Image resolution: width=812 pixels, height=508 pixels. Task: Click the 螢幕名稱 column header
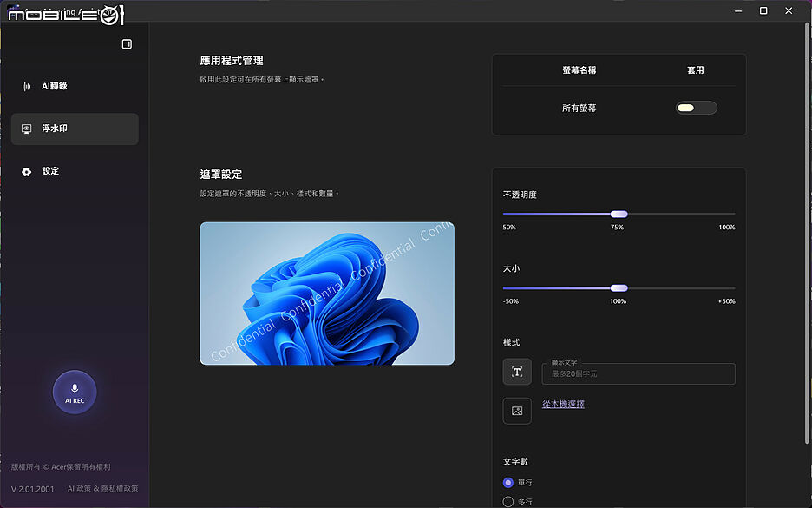(579, 70)
